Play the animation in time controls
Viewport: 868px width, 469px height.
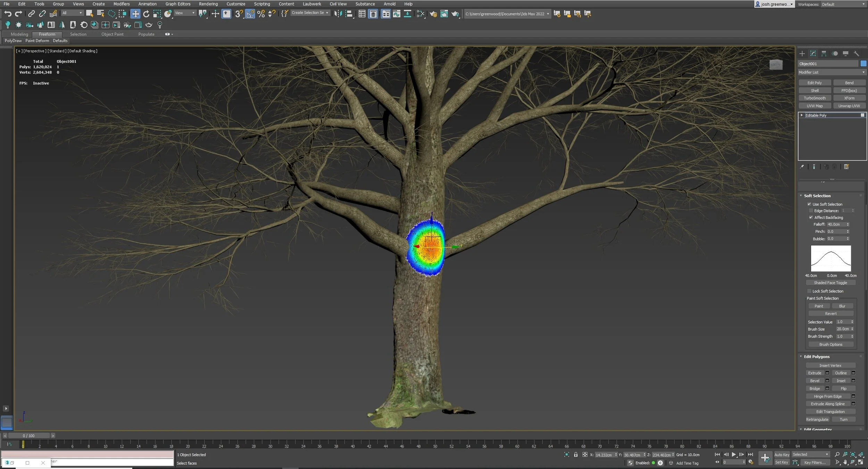734,454
